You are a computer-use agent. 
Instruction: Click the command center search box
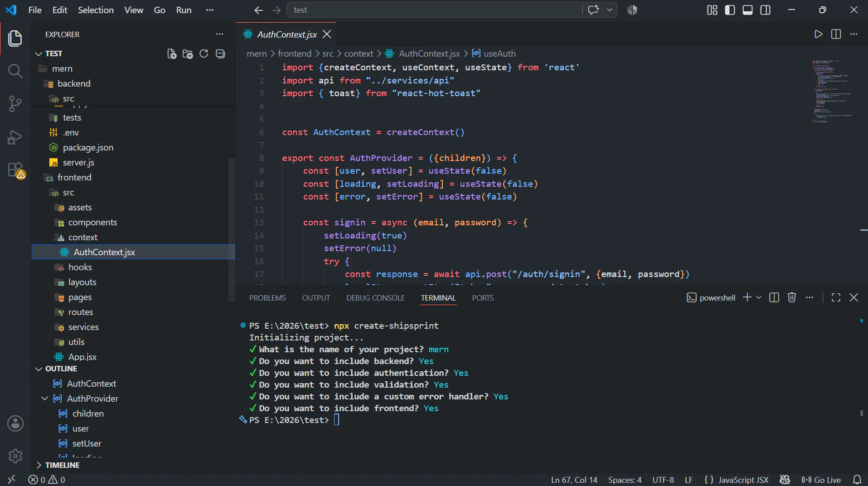(x=434, y=10)
